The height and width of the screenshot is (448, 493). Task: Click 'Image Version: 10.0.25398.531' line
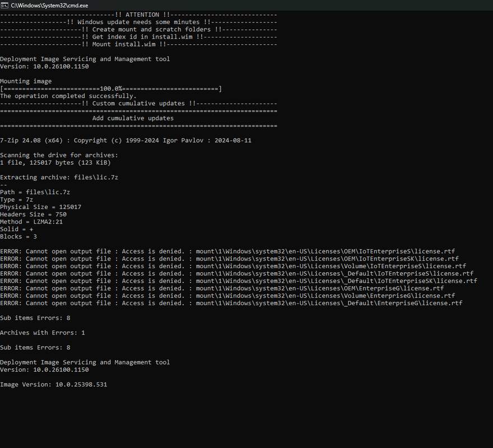53,385
